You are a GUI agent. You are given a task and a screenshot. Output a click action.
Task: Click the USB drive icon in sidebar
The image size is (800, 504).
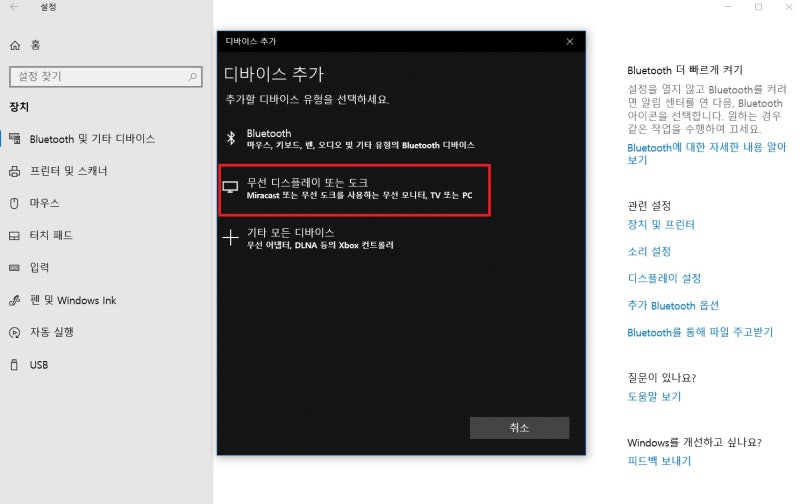click(14, 365)
